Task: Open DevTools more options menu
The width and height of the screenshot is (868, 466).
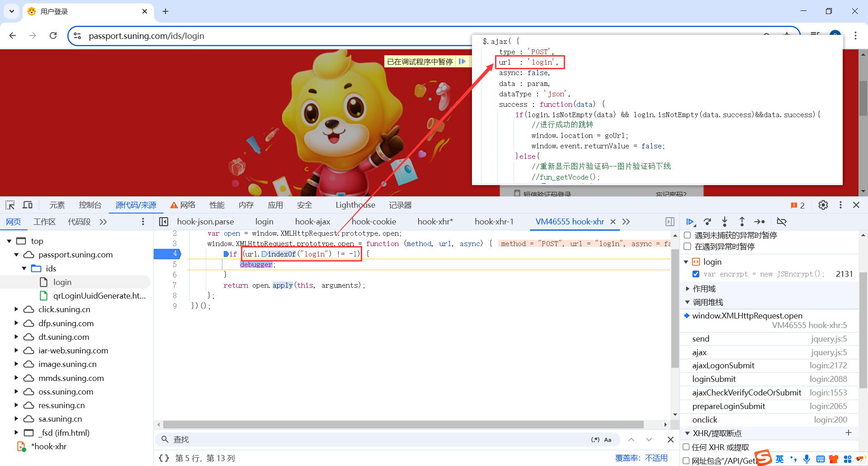Action: point(840,205)
